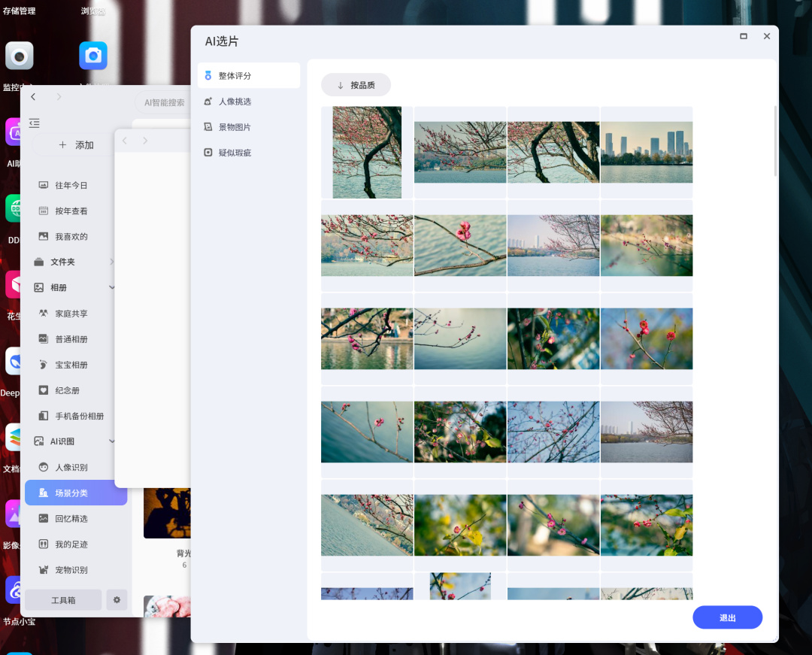812x655 pixels.
Task: Select the 整体评分 tab in AI选片
Action: 249,76
